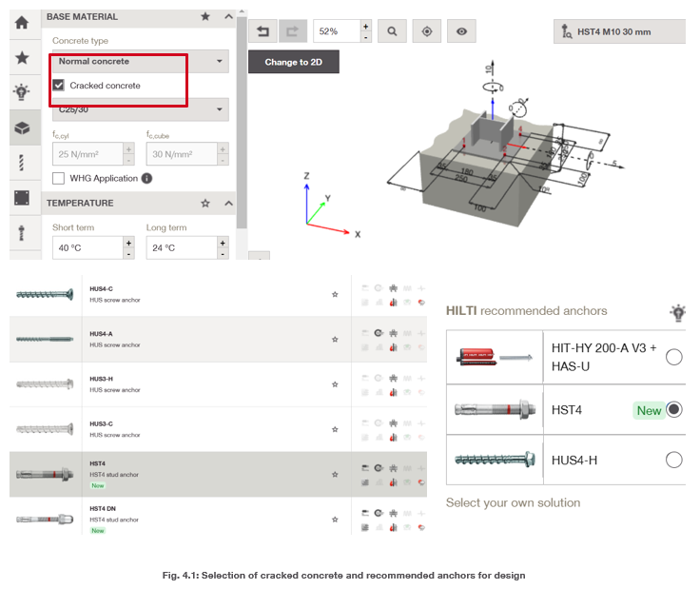Open the Home sidebar icon

click(22, 22)
